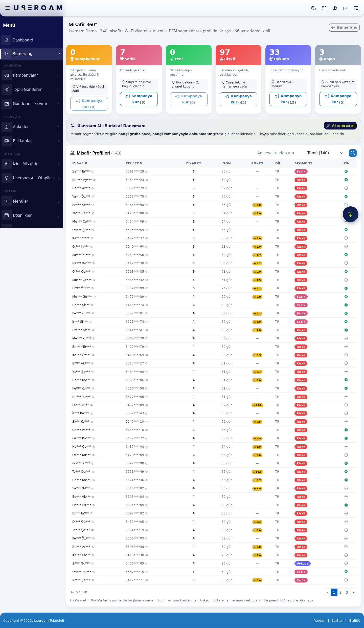Click eye icon beside phone 5434****23
The width and height of the screenshot is (364, 628).
coord(147,180)
